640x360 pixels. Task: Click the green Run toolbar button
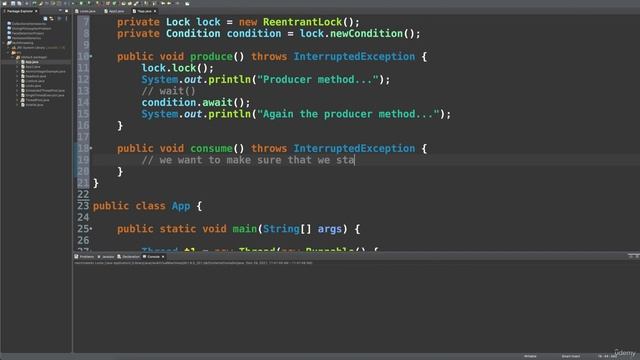tap(81, 3)
